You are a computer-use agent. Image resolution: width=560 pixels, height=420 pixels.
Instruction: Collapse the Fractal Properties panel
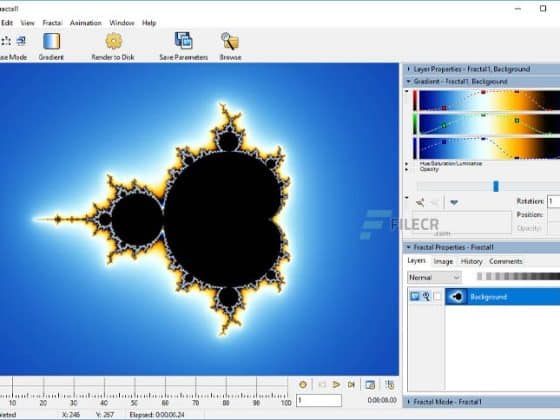coord(409,247)
